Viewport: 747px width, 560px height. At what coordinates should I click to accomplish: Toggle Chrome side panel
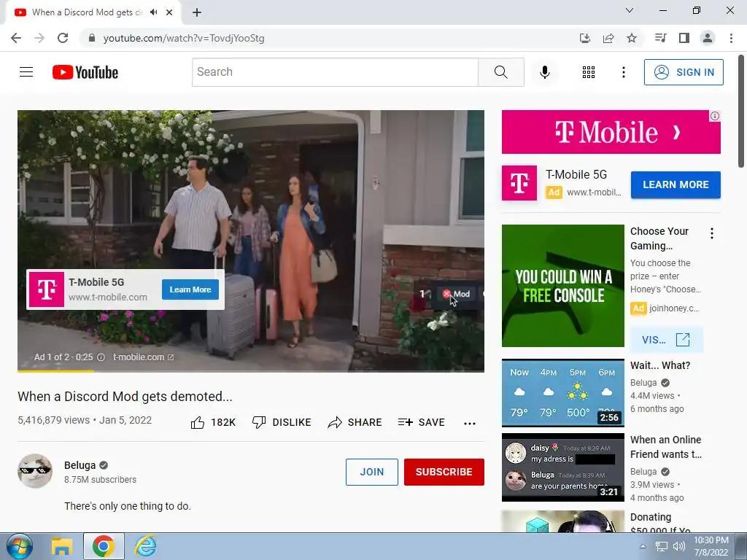(684, 38)
